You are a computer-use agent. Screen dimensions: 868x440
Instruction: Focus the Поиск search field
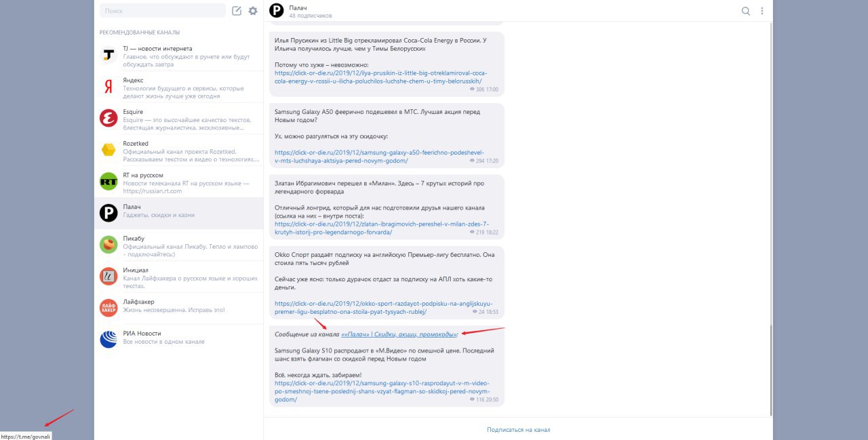pos(163,11)
